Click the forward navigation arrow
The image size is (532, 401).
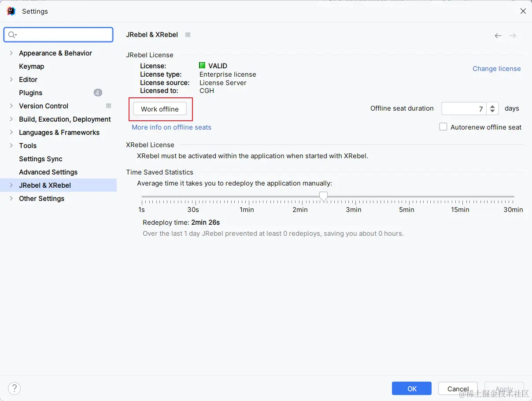click(513, 36)
